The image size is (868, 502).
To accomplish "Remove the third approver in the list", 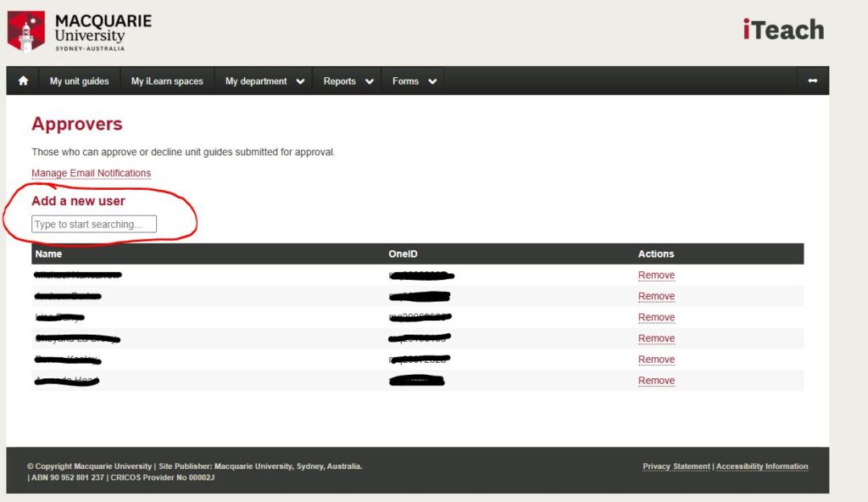I will (x=657, y=317).
